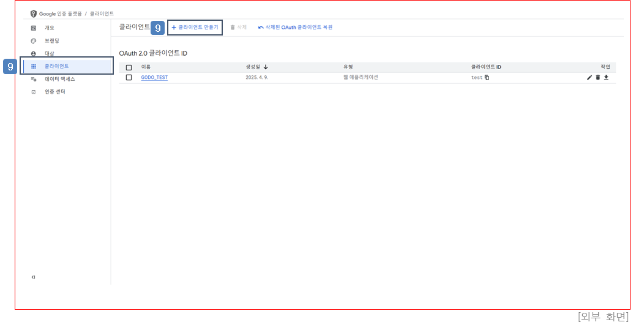Delete GODO_TEST with trash icon
The height and width of the screenshot is (333, 644).
pos(598,77)
